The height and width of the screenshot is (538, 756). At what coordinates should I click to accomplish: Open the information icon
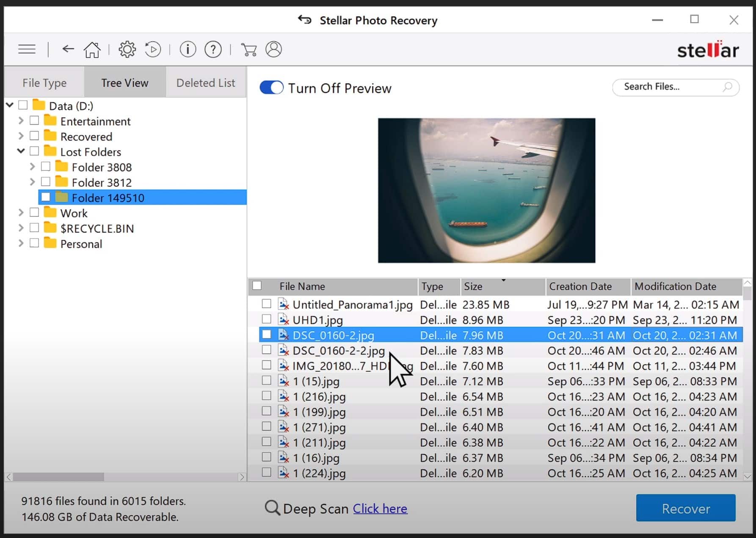pos(188,49)
